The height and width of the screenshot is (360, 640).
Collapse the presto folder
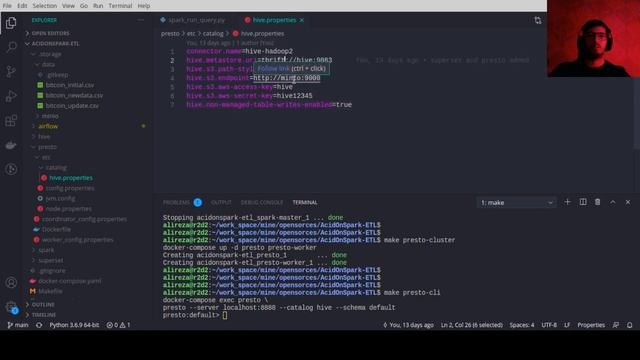pyautogui.click(x=47, y=147)
